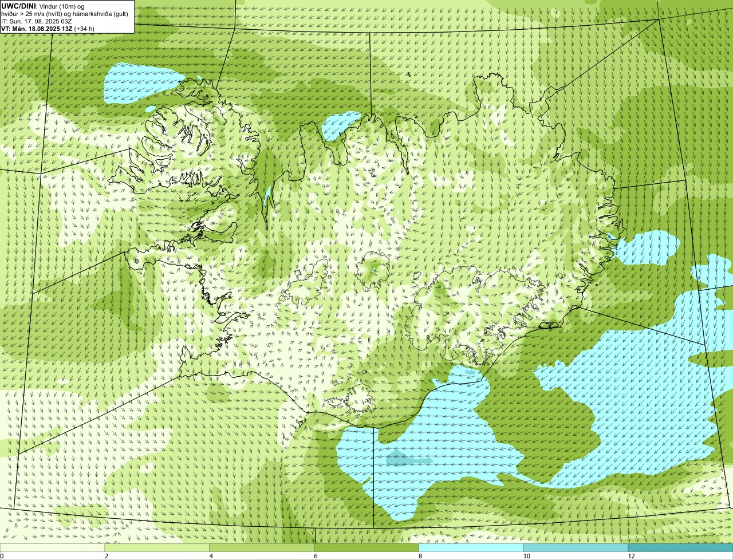Select the light cyan 8–10 colorbar segment

coord(471,548)
